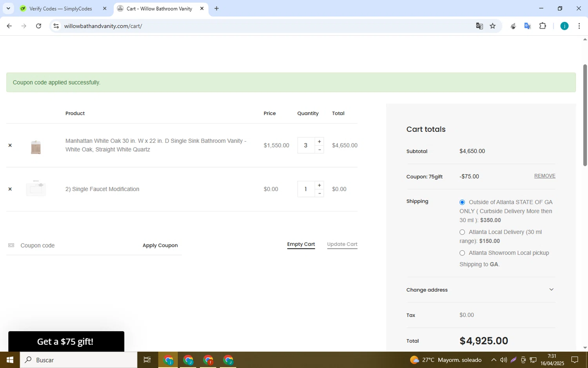The width and height of the screenshot is (588, 368).
Task: Open Manhattan White Oak vanity product link
Action: (x=156, y=145)
